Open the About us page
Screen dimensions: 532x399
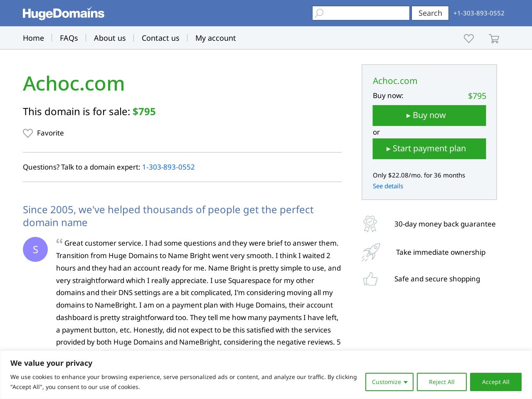click(x=110, y=38)
